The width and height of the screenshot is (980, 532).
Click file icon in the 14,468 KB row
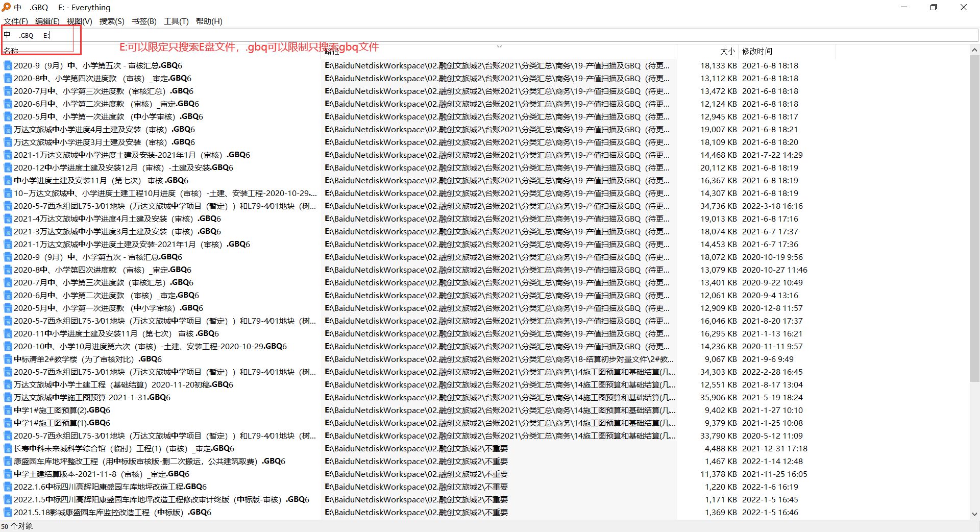(8, 155)
